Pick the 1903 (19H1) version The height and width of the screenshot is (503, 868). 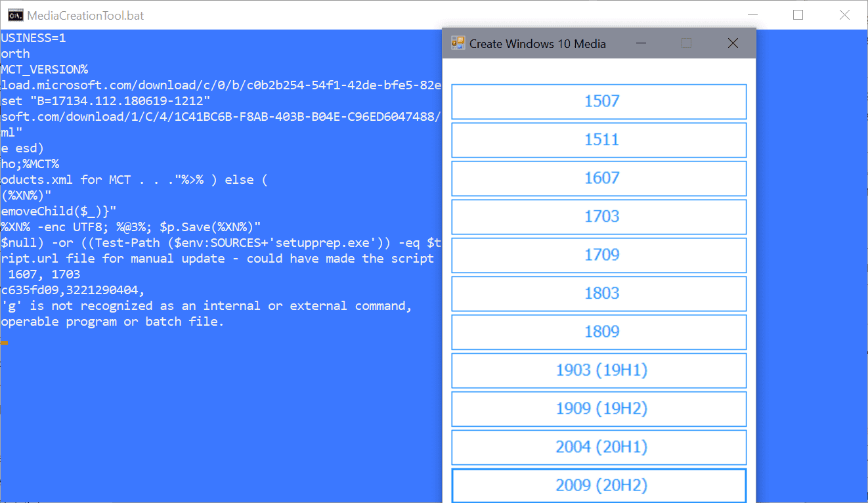pos(599,370)
